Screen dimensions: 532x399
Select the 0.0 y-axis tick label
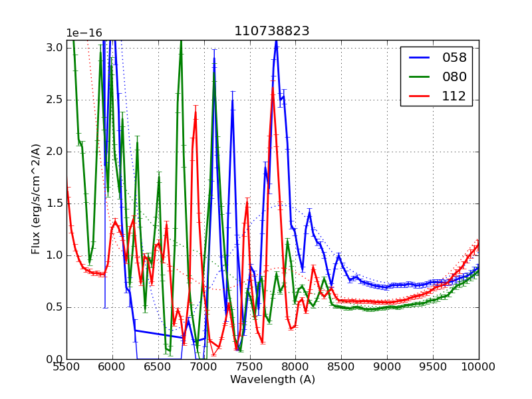point(55,359)
